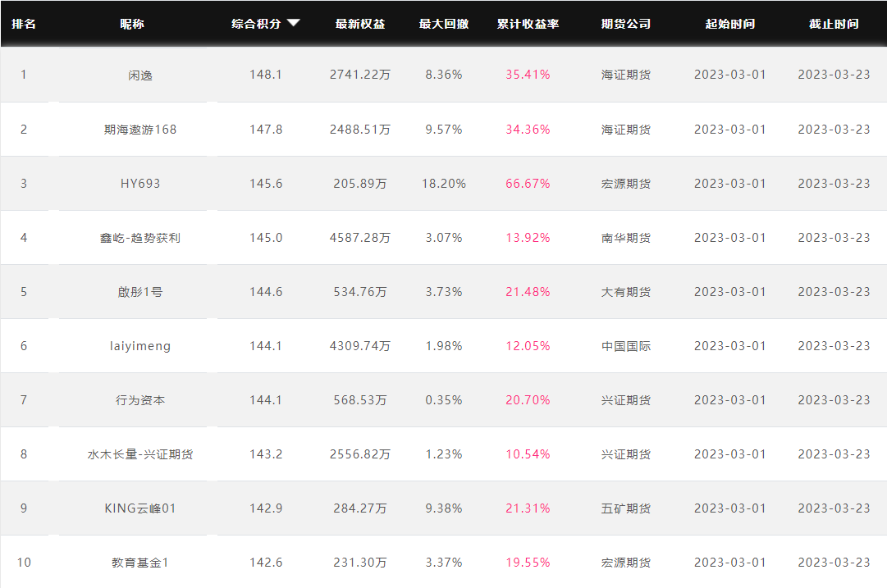
Task: Click company 中国国际
Action: pyautogui.click(x=625, y=346)
